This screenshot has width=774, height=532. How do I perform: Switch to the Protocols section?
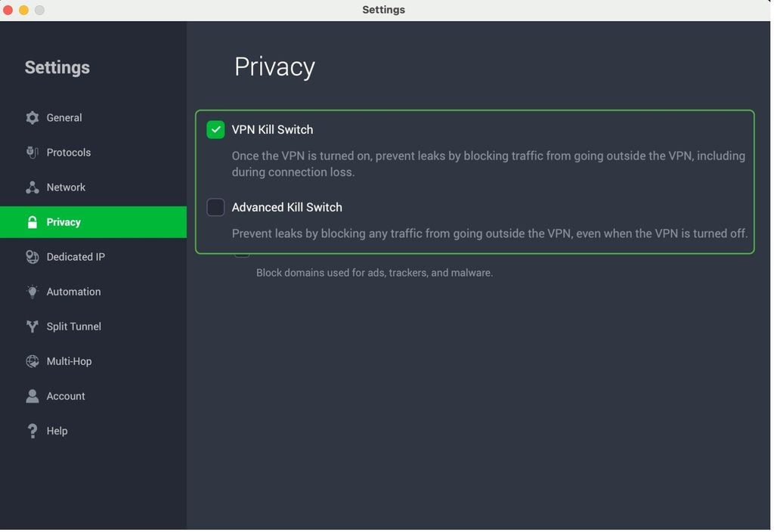(x=93, y=153)
